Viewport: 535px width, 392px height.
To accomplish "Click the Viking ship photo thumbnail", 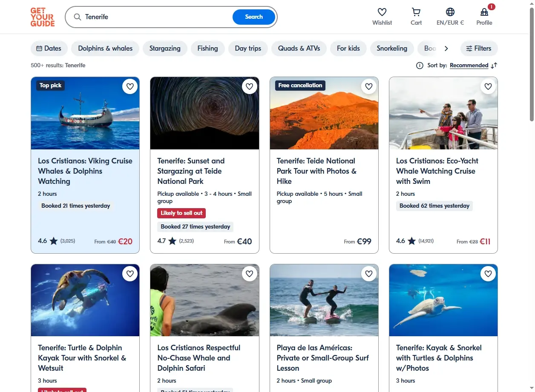I will 85,113.
